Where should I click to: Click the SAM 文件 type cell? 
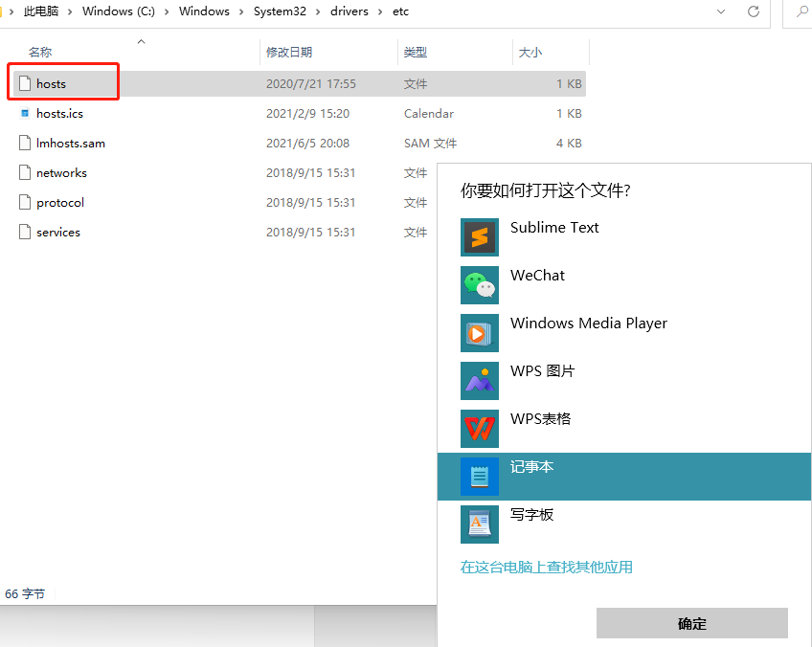[x=430, y=143]
